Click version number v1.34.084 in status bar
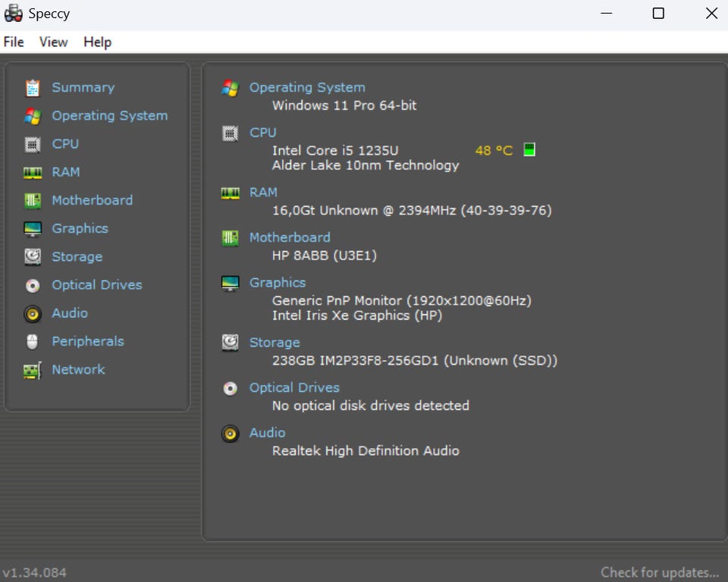This screenshot has width=728, height=582. click(35, 573)
